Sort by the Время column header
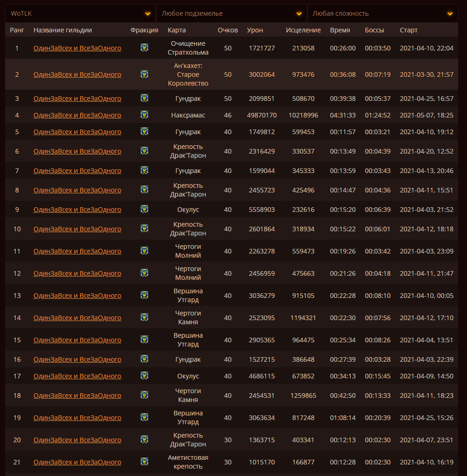Viewport: 467px width, 476px height. click(340, 30)
